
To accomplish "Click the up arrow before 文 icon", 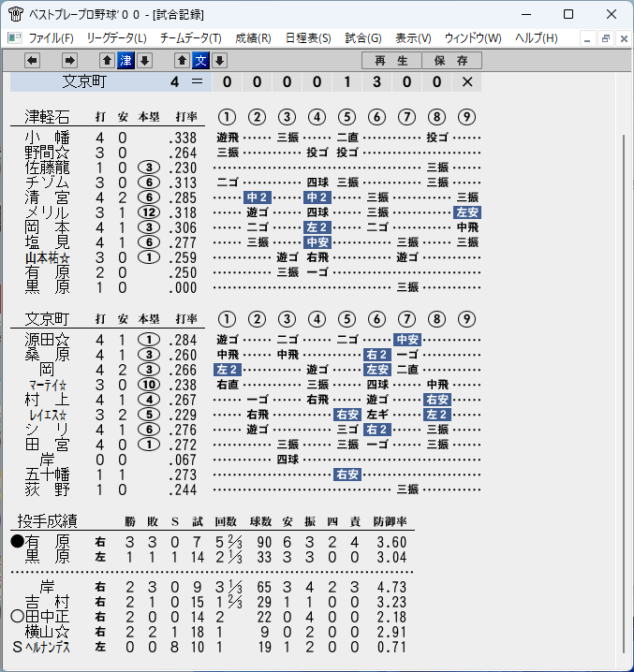I will click(x=182, y=61).
